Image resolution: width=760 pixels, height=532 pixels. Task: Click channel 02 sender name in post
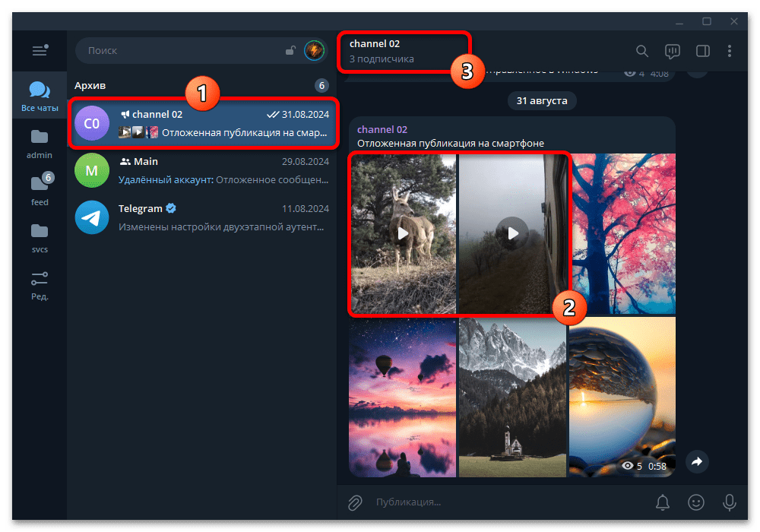[x=382, y=129]
